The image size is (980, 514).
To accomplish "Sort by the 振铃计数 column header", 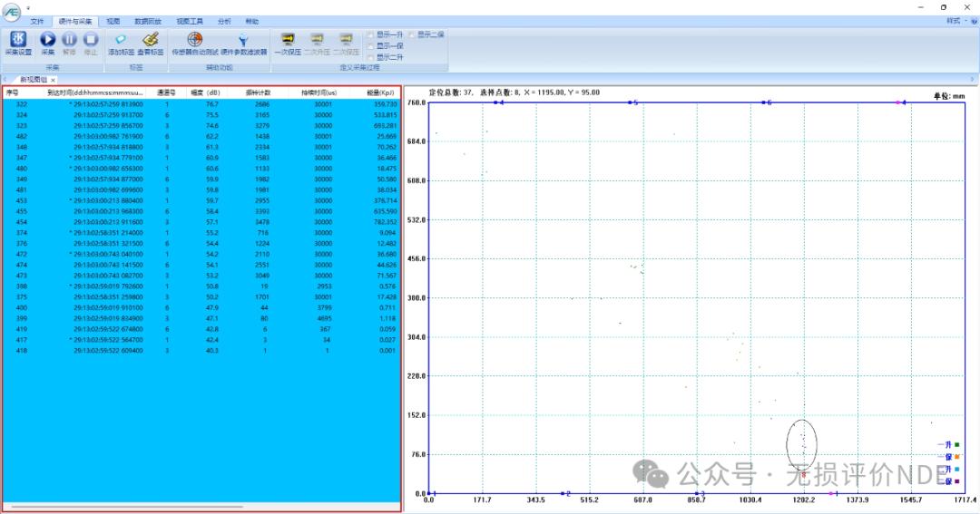I will point(258,92).
